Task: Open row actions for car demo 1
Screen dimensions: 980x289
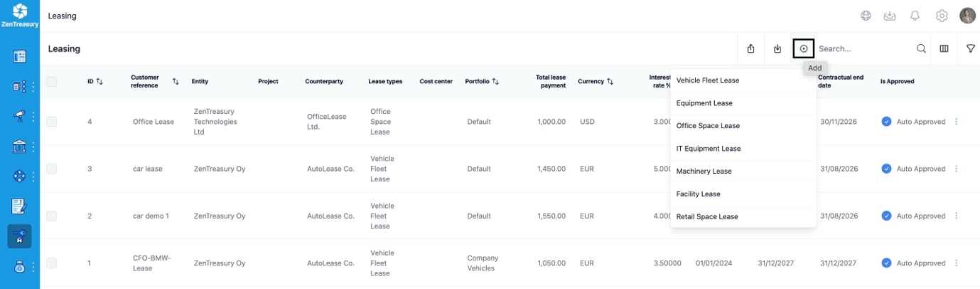Action: coord(956,216)
